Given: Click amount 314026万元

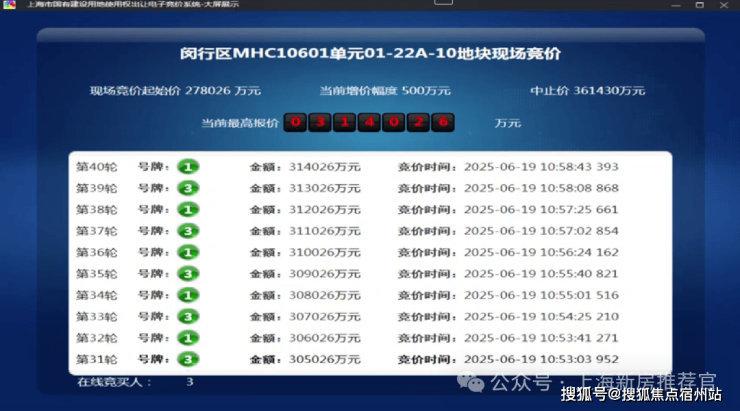Looking at the screenshot, I should [x=325, y=167].
